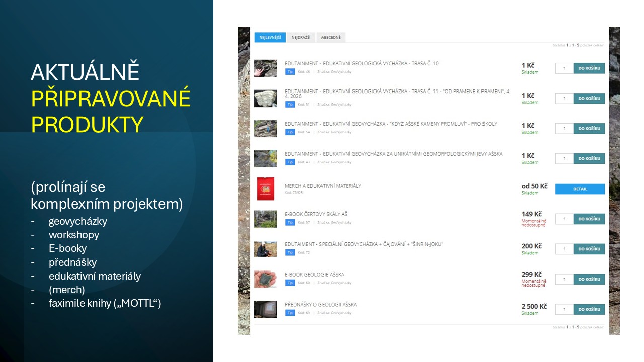Click the Tip badge under Trasa č. 10
The image size is (644, 362).
290,72
